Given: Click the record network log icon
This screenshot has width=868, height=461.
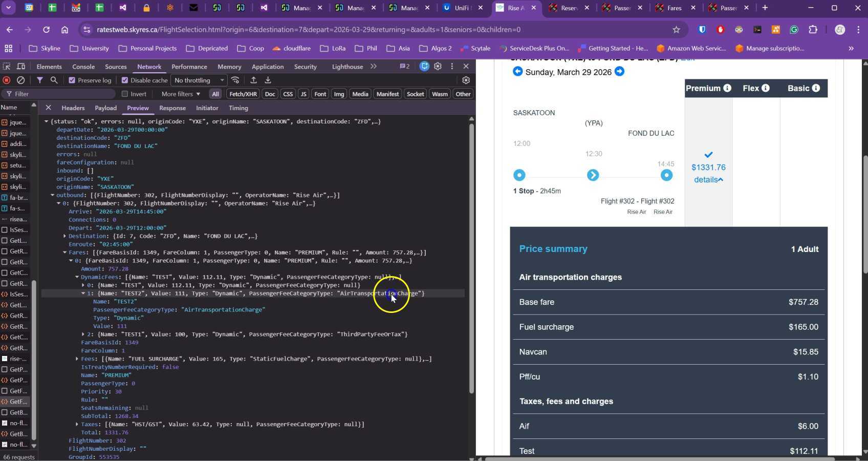Looking at the screenshot, I should (7, 80).
